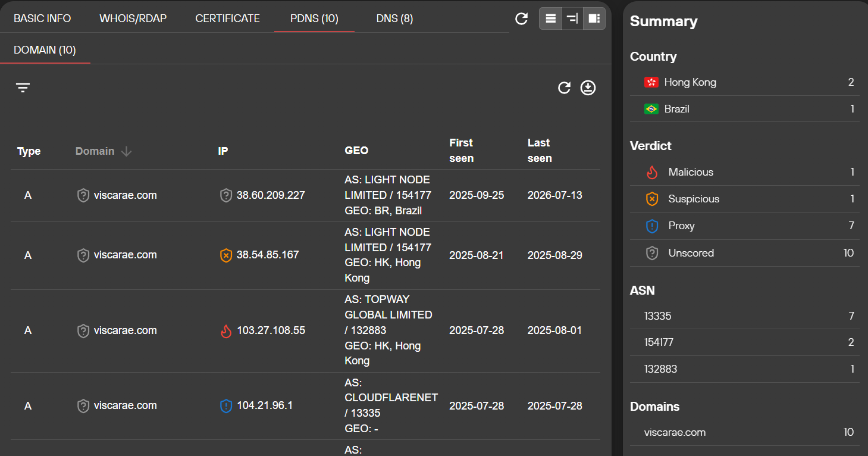Filter summary by Brazil country
The height and width of the screenshot is (456, 868).
point(745,109)
